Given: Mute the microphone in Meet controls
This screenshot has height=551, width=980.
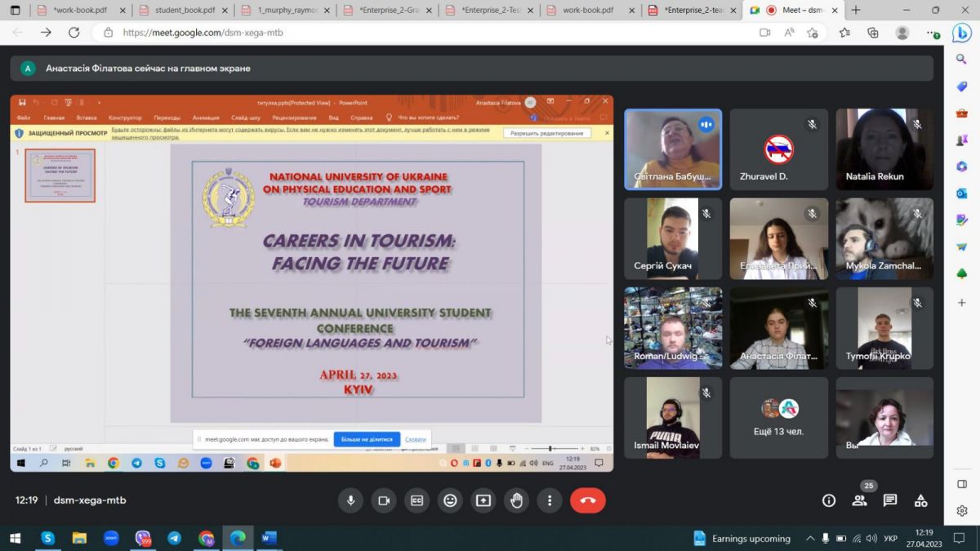Looking at the screenshot, I should (x=351, y=500).
